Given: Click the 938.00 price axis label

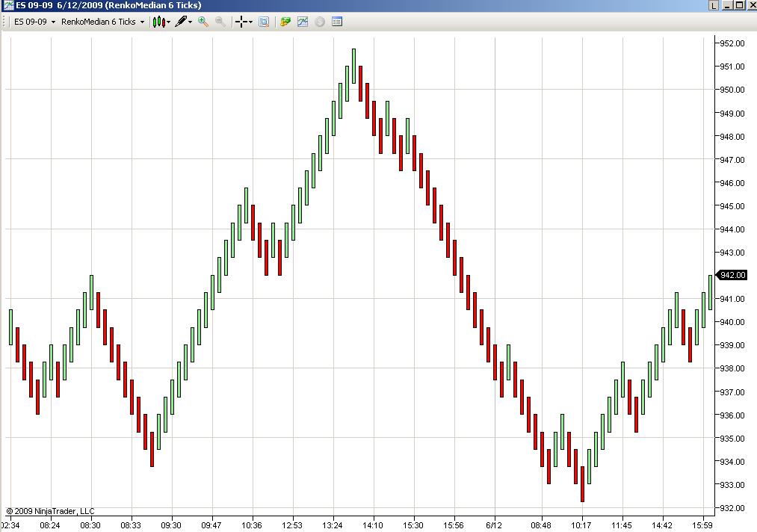Looking at the screenshot, I should pyautogui.click(x=732, y=368).
